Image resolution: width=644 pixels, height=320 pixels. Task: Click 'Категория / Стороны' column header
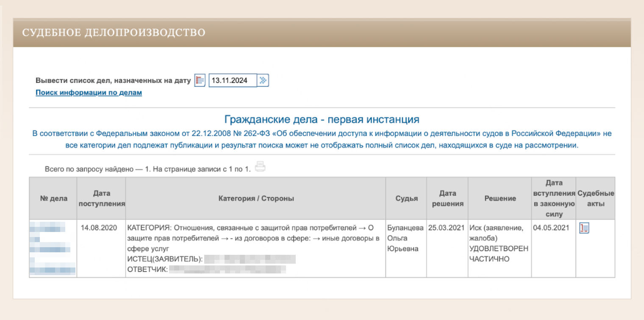click(x=256, y=199)
